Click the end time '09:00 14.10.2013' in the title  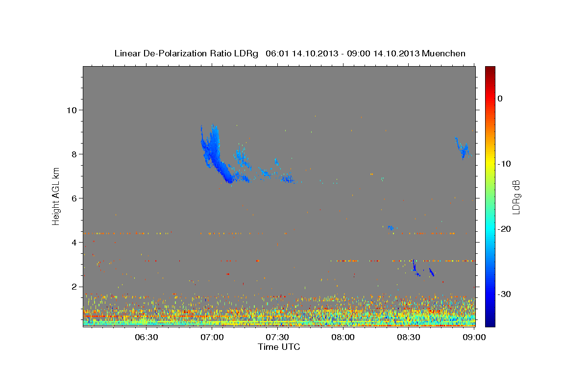point(384,53)
